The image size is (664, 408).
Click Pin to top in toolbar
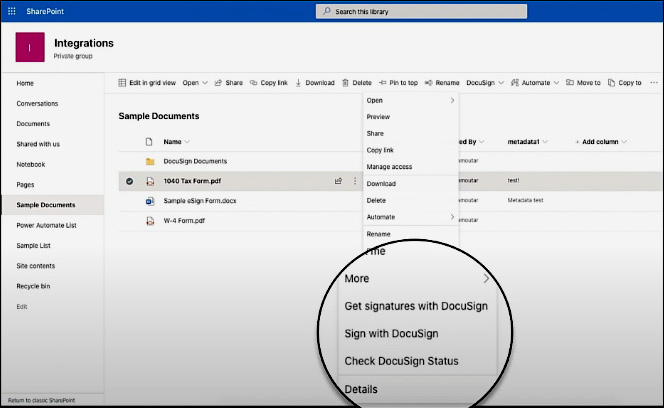(x=398, y=83)
